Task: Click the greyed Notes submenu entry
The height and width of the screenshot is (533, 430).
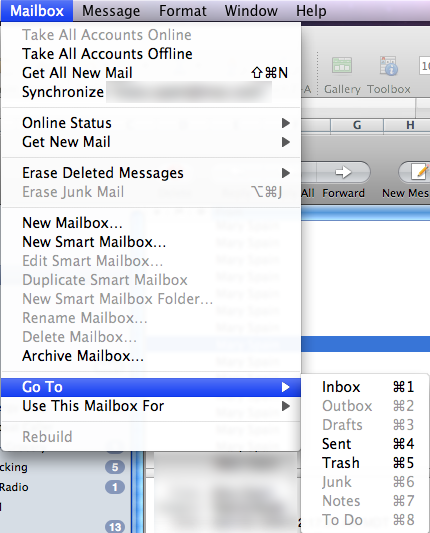Action: [x=365, y=501]
